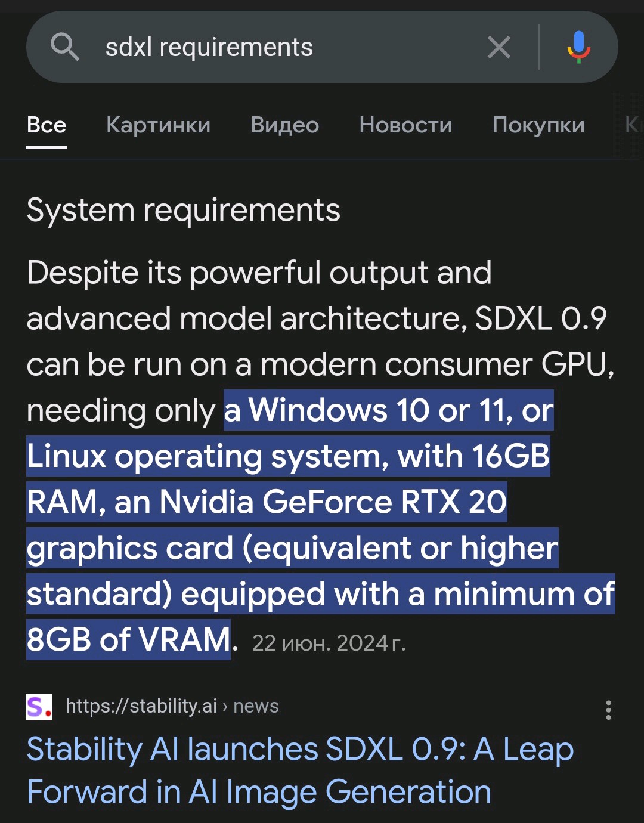The width and height of the screenshot is (644, 823).
Task: Go to the Новости tab
Action: (x=405, y=125)
